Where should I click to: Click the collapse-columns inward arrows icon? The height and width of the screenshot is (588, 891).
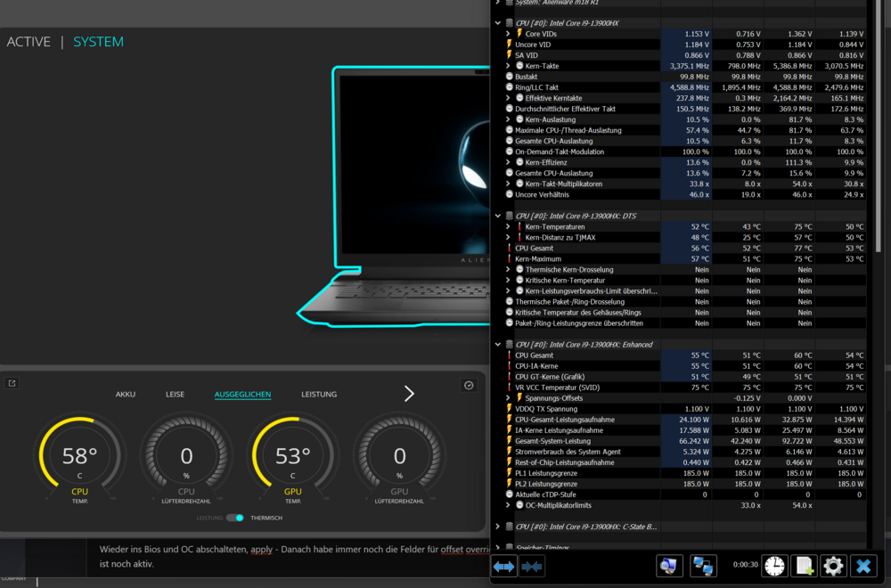point(532,566)
